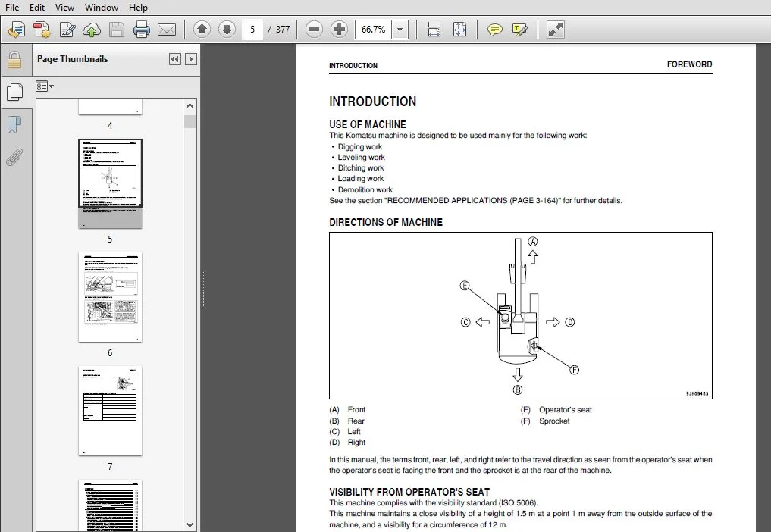
Task: Click the page 4 thumbnail label
Action: pyautogui.click(x=110, y=126)
